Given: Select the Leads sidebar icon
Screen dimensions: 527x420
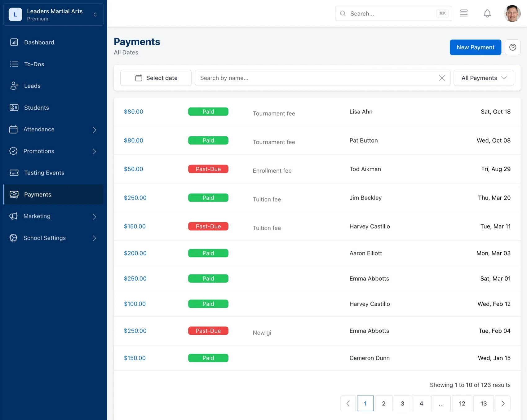Looking at the screenshot, I should click(x=14, y=86).
